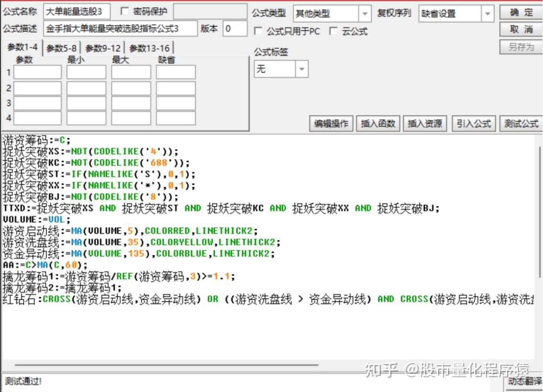
Task: Click the 确定 button
Action: 521,12
